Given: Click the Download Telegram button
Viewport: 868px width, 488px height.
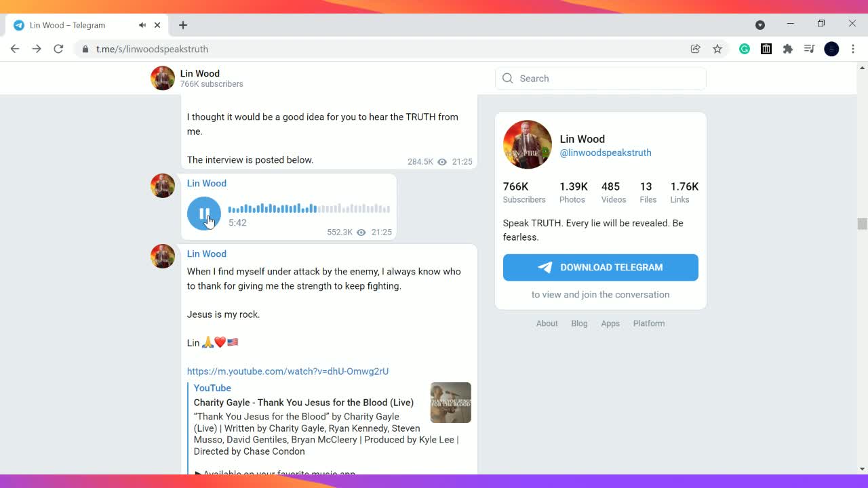Looking at the screenshot, I should tap(601, 268).
